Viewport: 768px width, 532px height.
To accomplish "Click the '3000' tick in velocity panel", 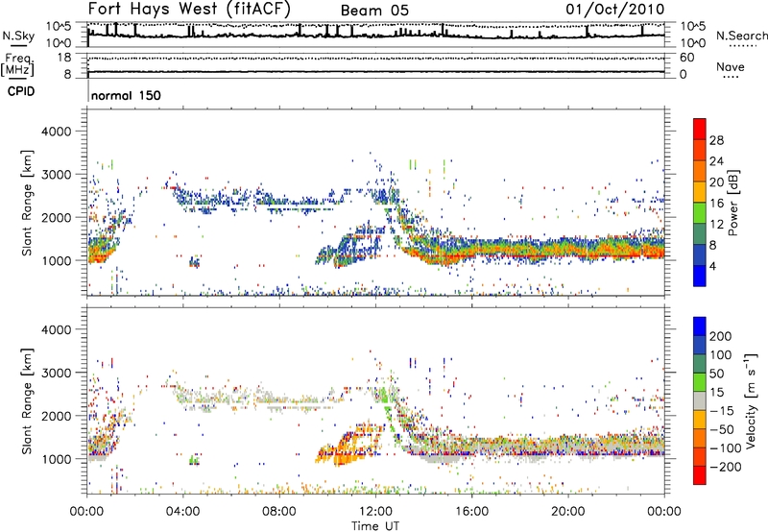I will [x=57, y=373].
